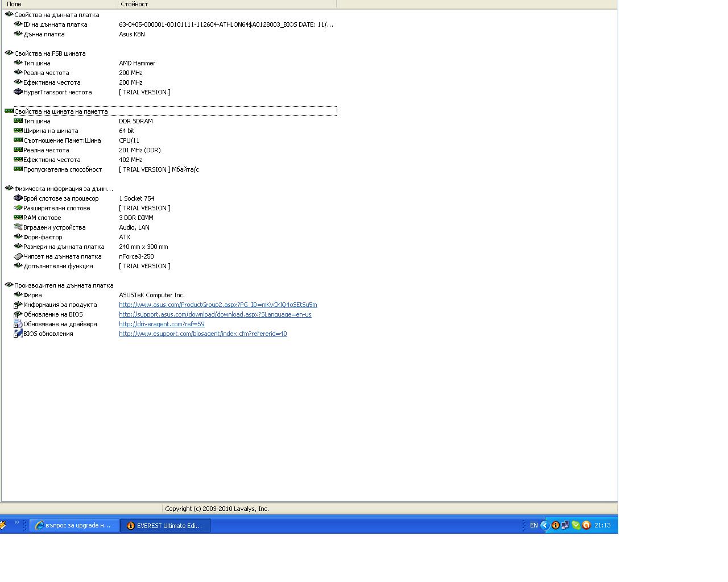The height and width of the screenshot is (582, 728).
Task: Click the orange avast icon in system tray
Action: point(586,525)
